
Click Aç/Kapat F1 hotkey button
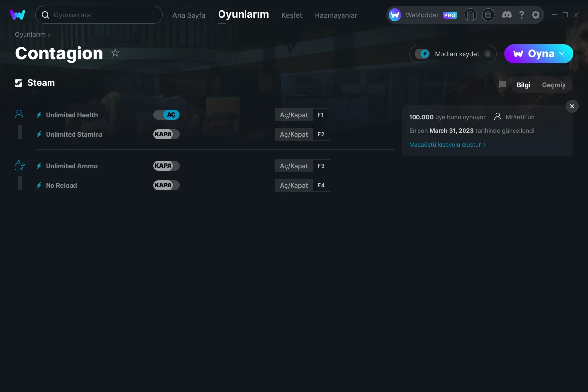[x=302, y=115]
